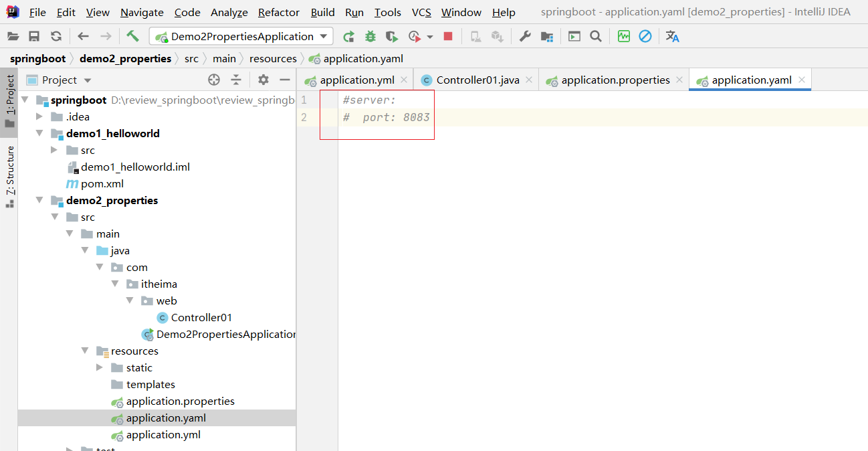Click the Build Project hammer icon
This screenshot has height=451, width=868.
(x=132, y=36)
